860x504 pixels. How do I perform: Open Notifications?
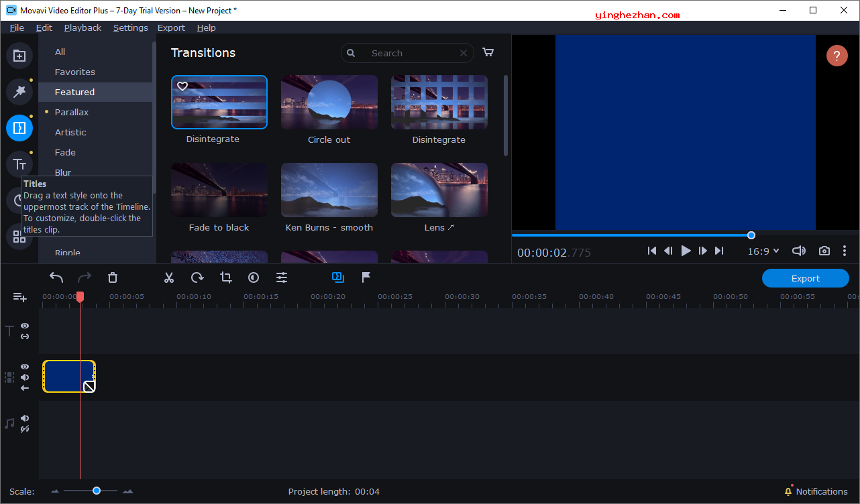(816, 491)
